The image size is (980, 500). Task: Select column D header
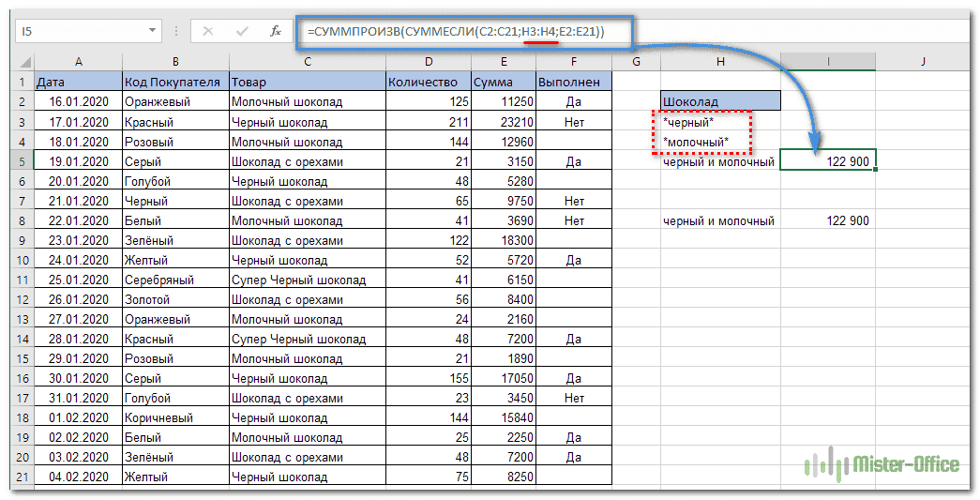pyautogui.click(x=428, y=62)
